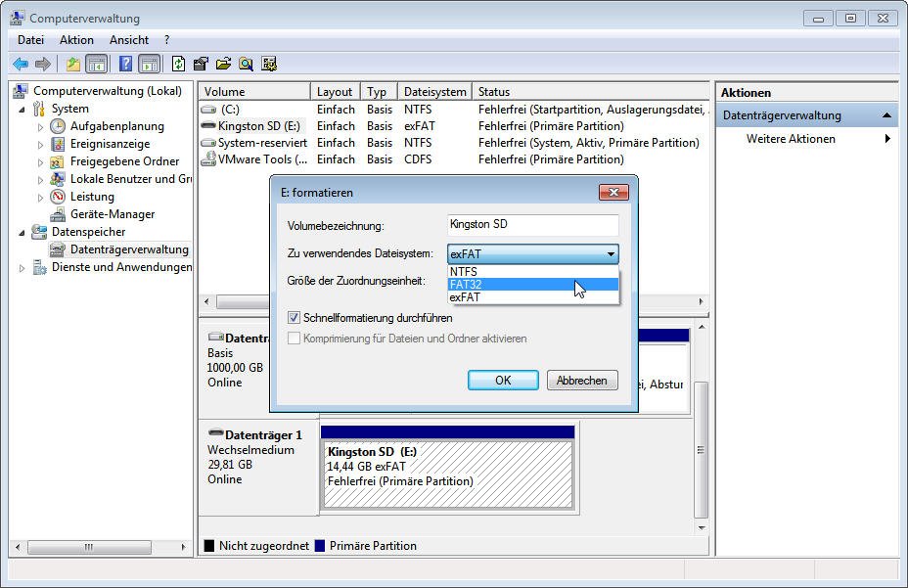Click the Properties toolbar icon
This screenshot has width=908, height=588.
[201, 64]
